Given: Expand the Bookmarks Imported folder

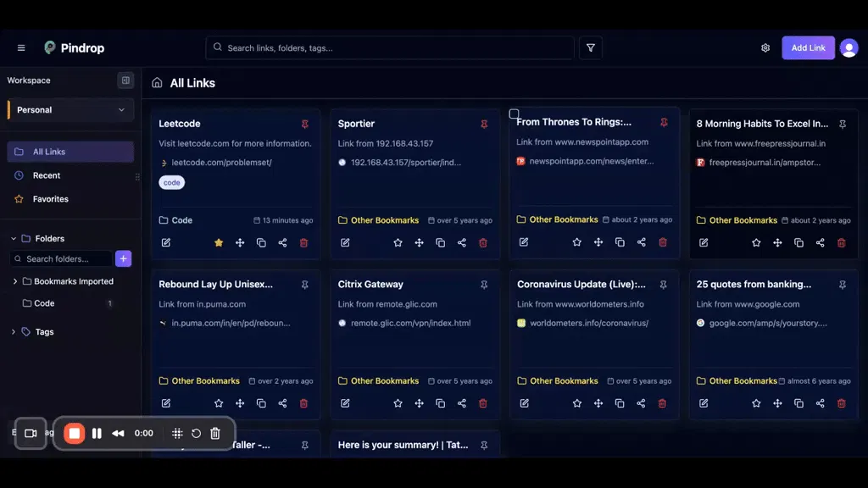Looking at the screenshot, I should (x=15, y=281).
